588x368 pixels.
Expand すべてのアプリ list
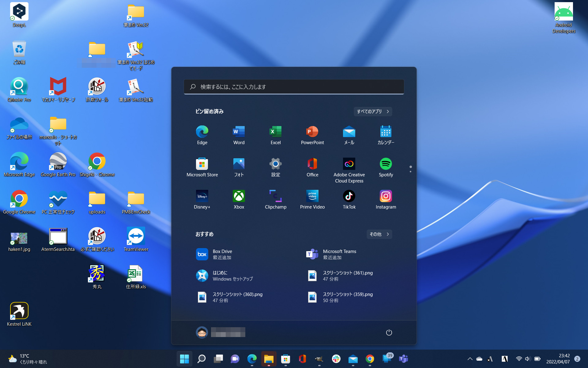pyautogui.click(x=373, y=111)
